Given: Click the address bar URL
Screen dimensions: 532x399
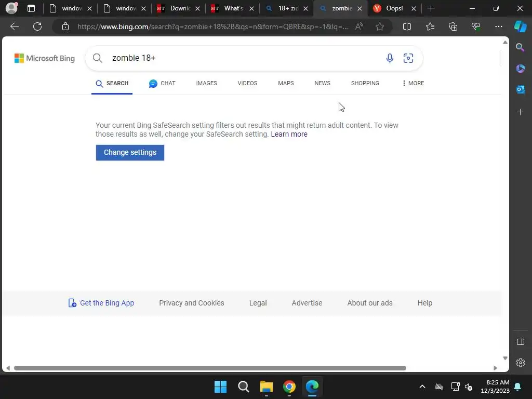Looking at the screenshot, I should pyautogui.click(x=212, y=26).
